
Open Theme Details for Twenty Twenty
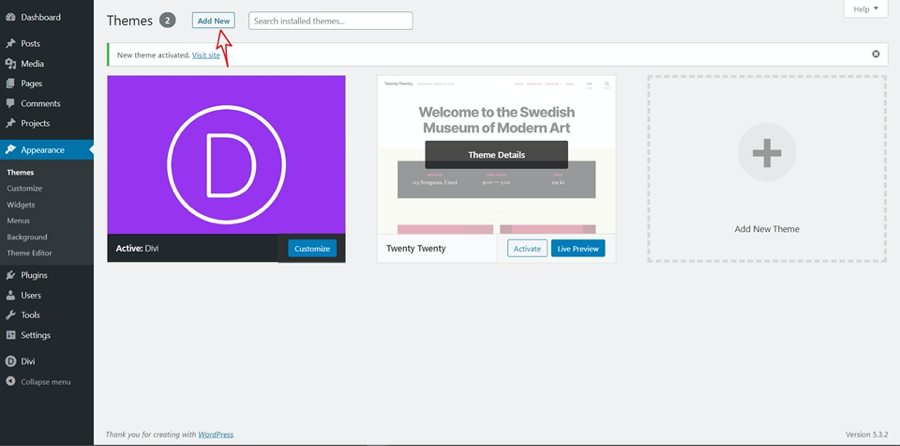click(x=496, y=154)
